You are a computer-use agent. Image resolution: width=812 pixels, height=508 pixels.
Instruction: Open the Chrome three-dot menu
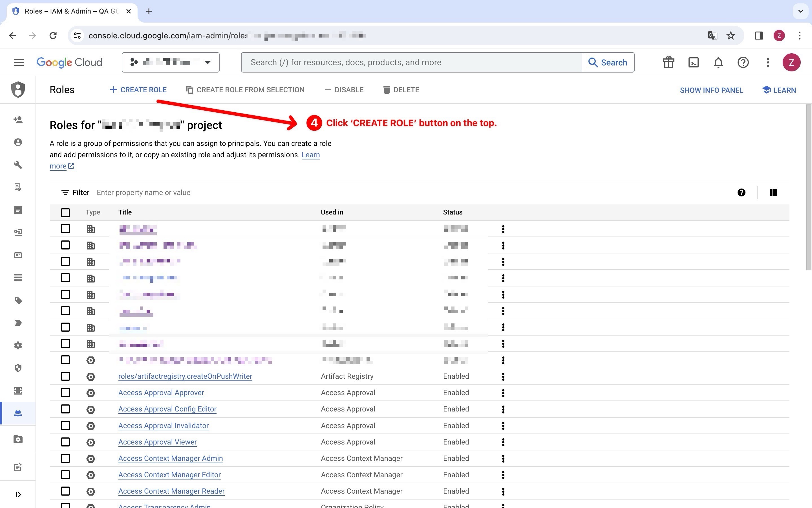800,35
